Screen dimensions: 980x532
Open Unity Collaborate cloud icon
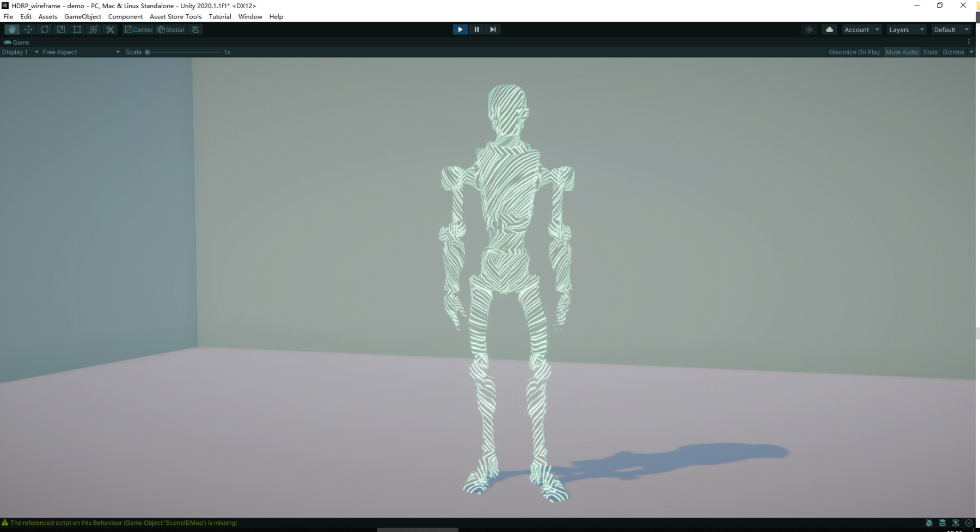click(829, 29)
